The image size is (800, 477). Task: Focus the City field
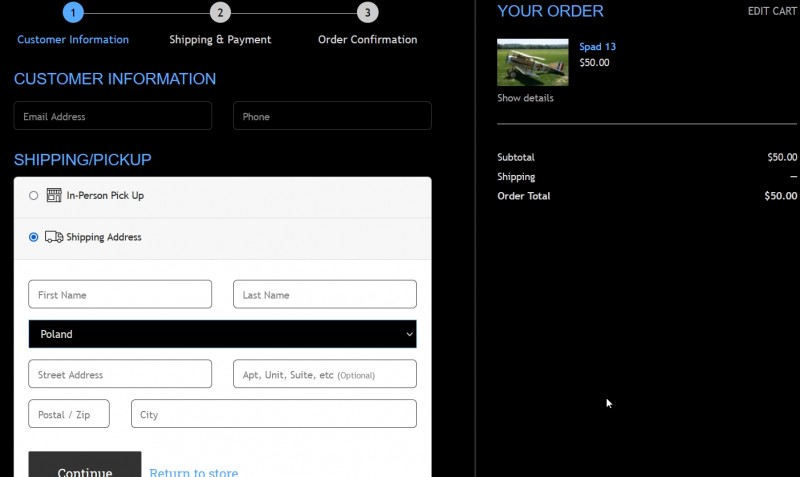pos(273,414)
